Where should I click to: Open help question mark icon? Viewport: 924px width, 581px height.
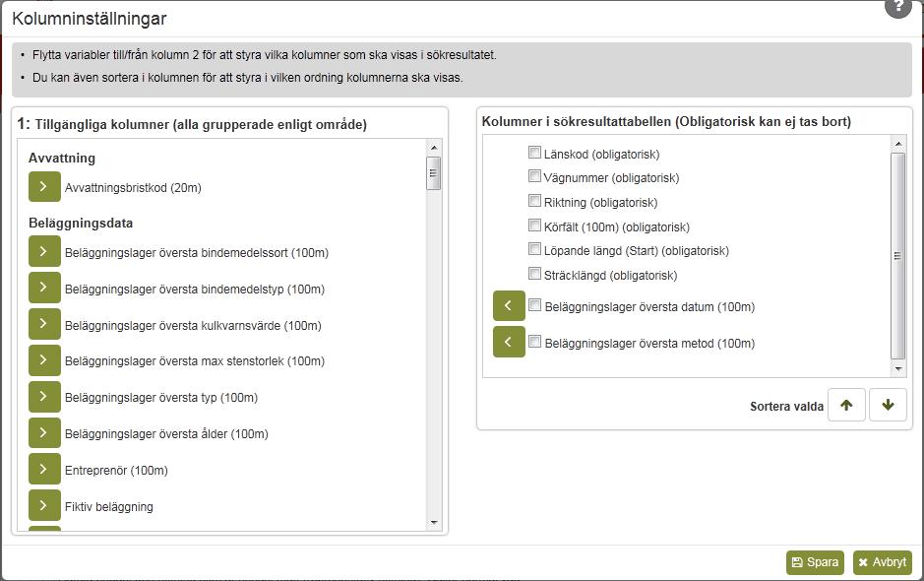[x=898, y=7]
